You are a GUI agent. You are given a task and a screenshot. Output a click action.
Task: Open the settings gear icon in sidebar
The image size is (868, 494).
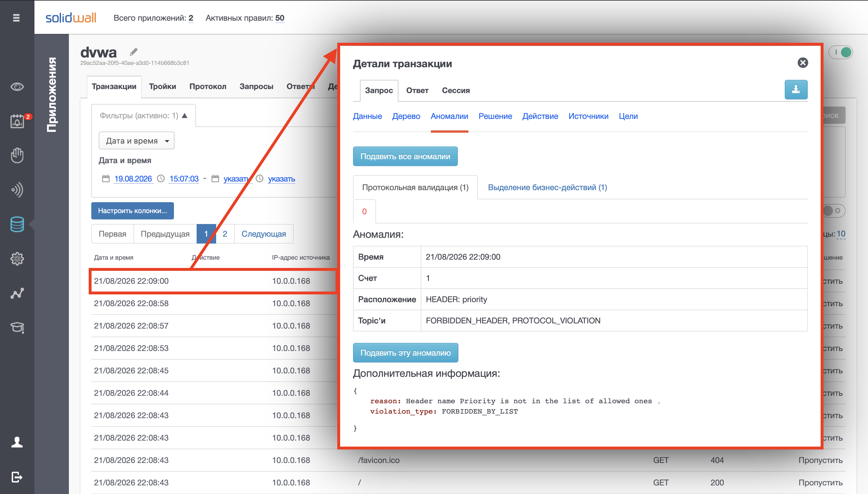(x=17, y=259)
